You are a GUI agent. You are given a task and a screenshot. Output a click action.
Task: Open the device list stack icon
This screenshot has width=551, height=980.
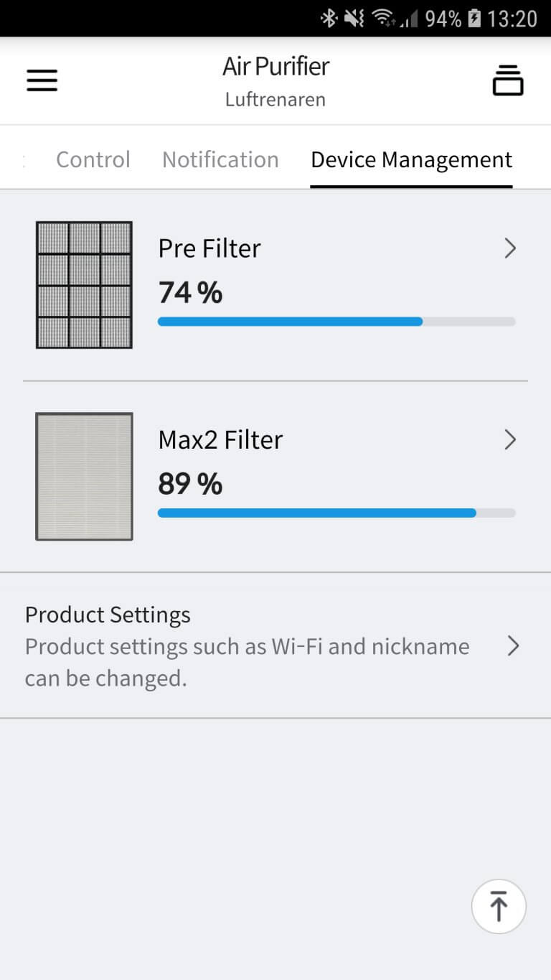click(508, 80)
